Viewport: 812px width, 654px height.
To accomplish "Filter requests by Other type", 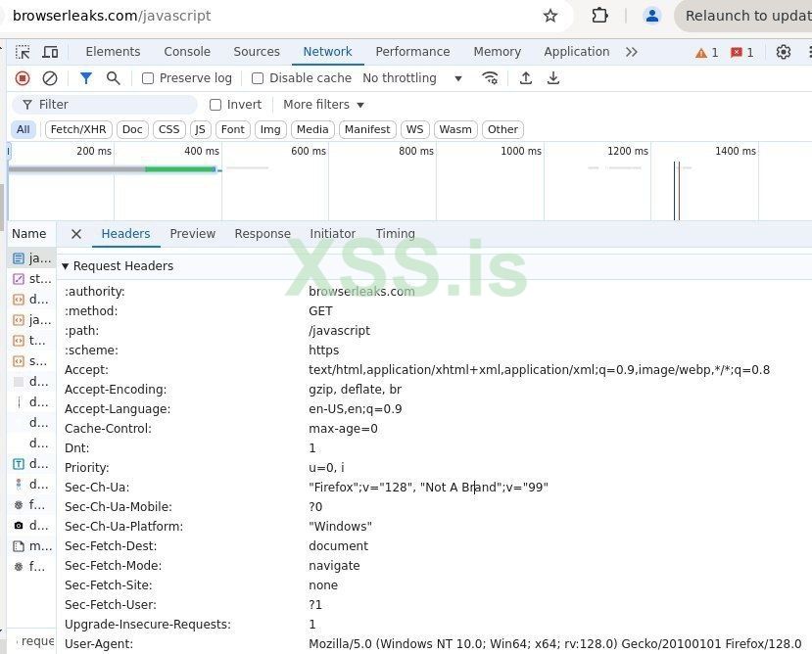I will 502,129.
